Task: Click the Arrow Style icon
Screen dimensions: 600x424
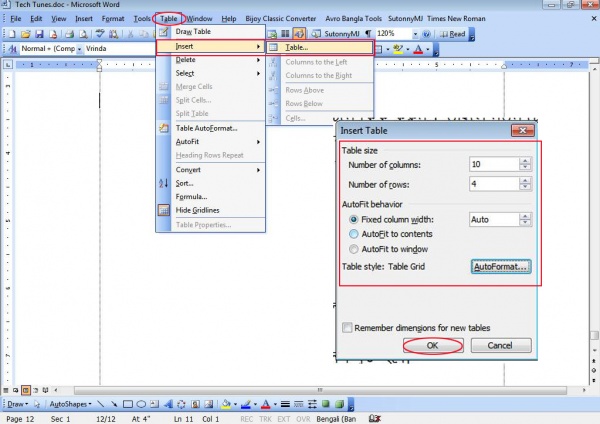Action: tap(312, 404)
